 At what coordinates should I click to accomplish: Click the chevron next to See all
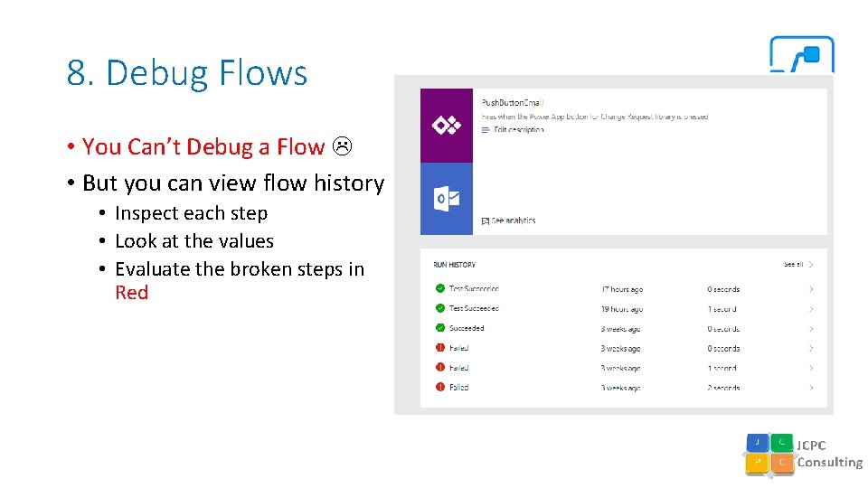click(x=811, y=265)
